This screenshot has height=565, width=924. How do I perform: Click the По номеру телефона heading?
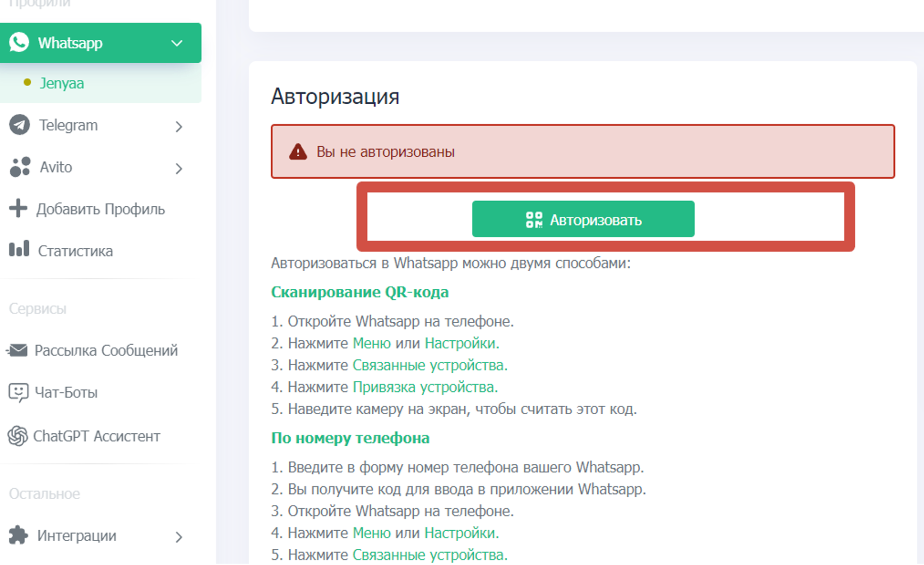(x=350, y=438)
